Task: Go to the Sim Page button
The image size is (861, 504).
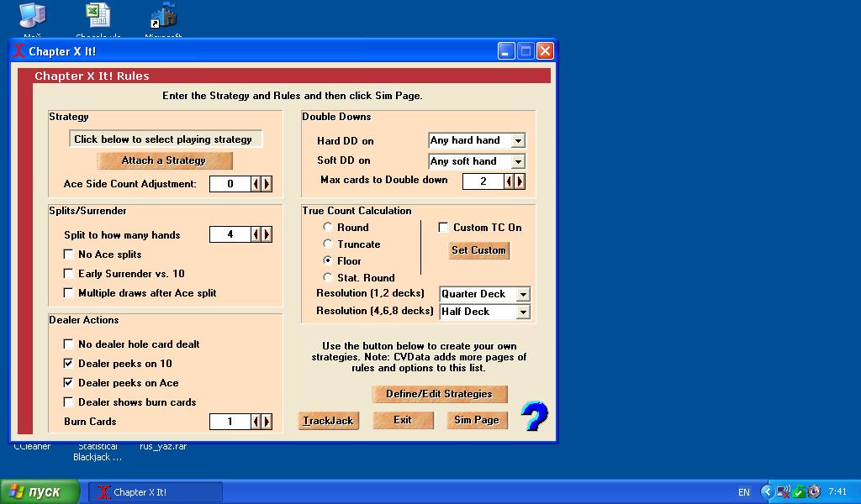Action: (477, 420)
